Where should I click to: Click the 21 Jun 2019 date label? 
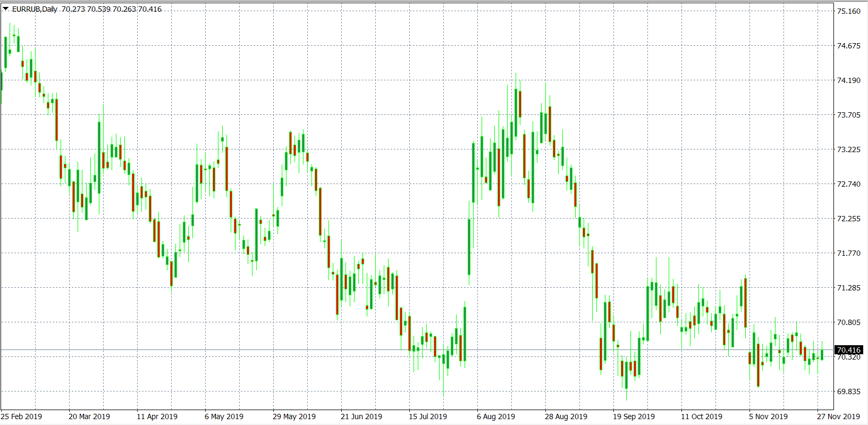(x=361, y=416)
